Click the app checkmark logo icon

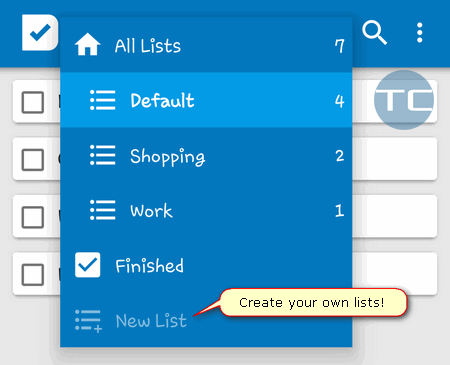pyautogui.click(x=40, y=32)
